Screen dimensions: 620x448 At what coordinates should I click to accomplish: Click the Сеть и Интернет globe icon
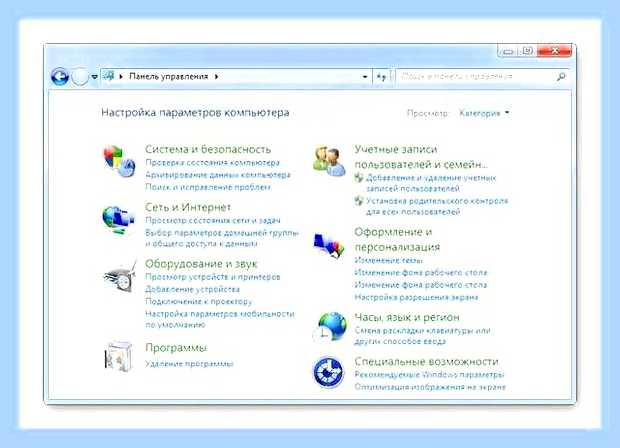(118, 219)
